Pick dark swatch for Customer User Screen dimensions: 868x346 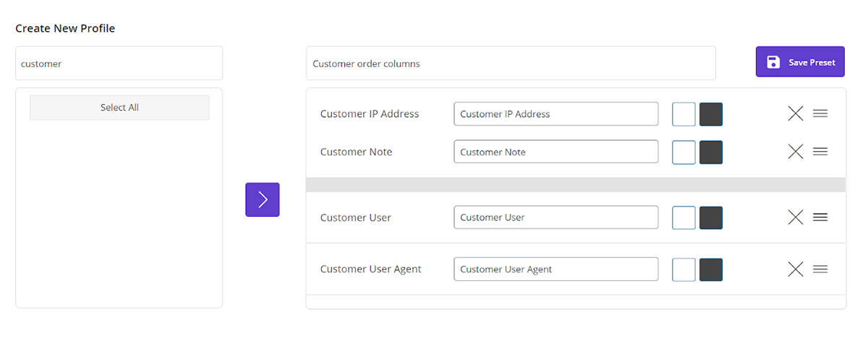[x=711, y=217]
